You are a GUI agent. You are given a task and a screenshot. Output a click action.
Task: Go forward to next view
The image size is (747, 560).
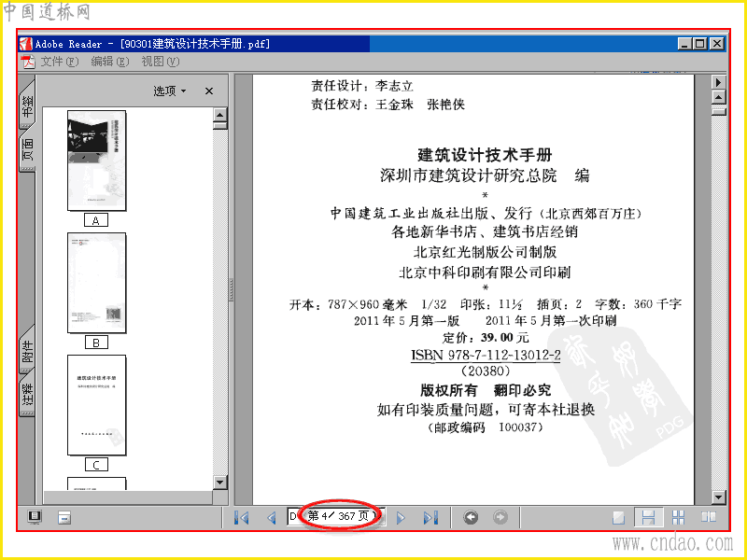pyautogui.click(x=500, y=517)
